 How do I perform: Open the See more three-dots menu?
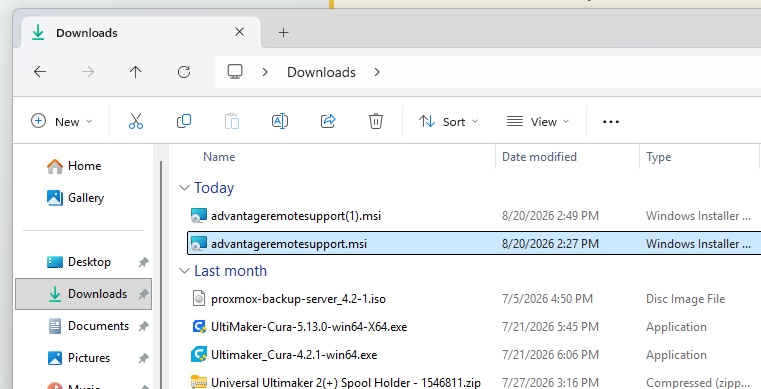tap(611, 122)
